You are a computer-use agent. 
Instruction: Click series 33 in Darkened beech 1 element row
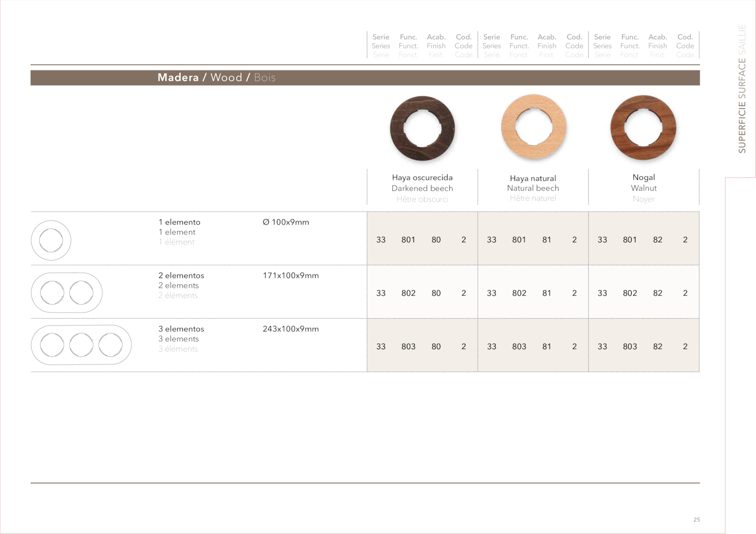pyautogui.click(x=381, y=240)
